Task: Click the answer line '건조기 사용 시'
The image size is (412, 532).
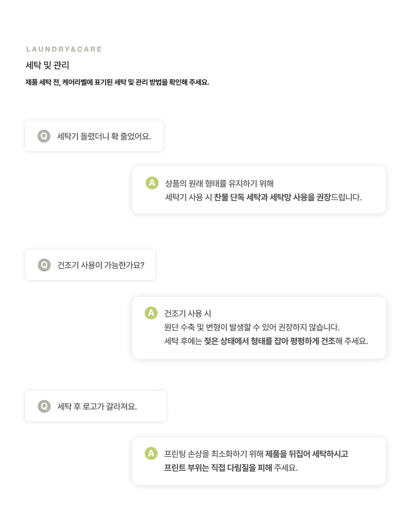Action: point(188,314)
